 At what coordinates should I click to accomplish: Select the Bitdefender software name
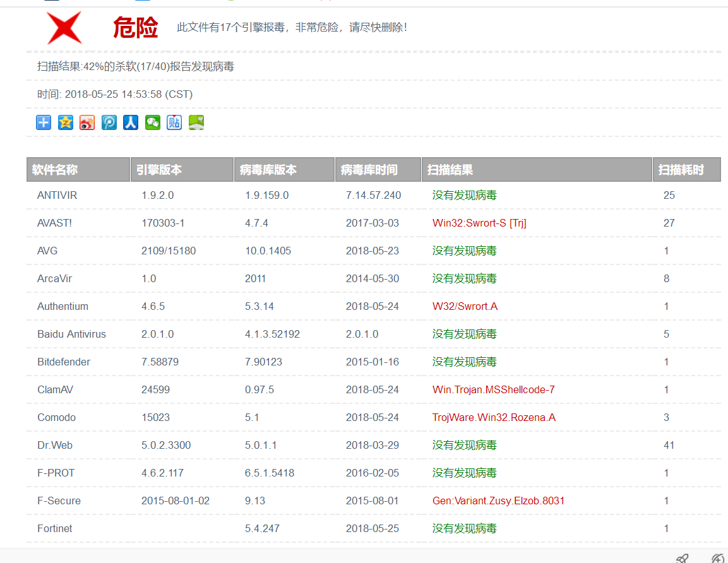pos(64,362)
